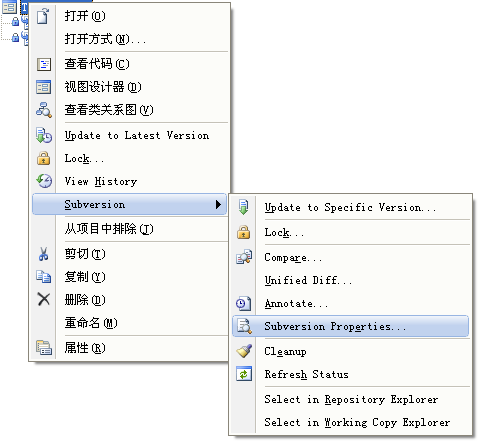Open 视图设计器(D) view designer

pos(130,87)
